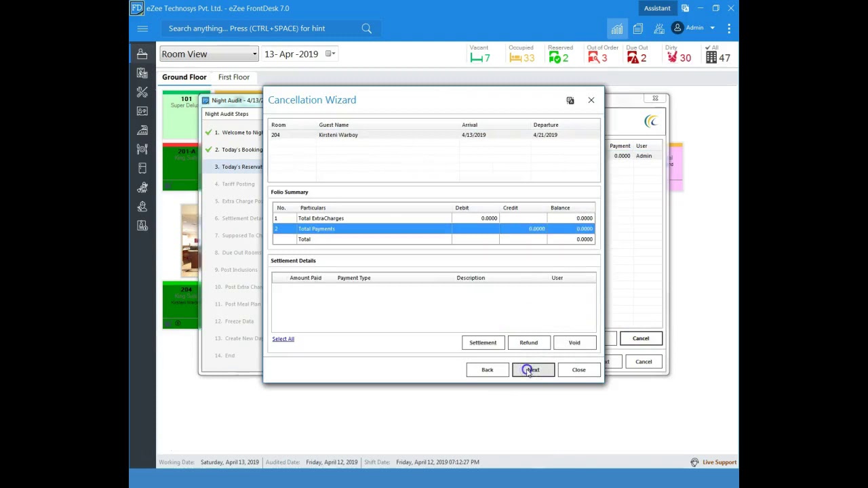Click the upper Cancel button in Night Audit
Image resolution: width=868 pixels, height=488 pixels.
[x=641, y=339]
